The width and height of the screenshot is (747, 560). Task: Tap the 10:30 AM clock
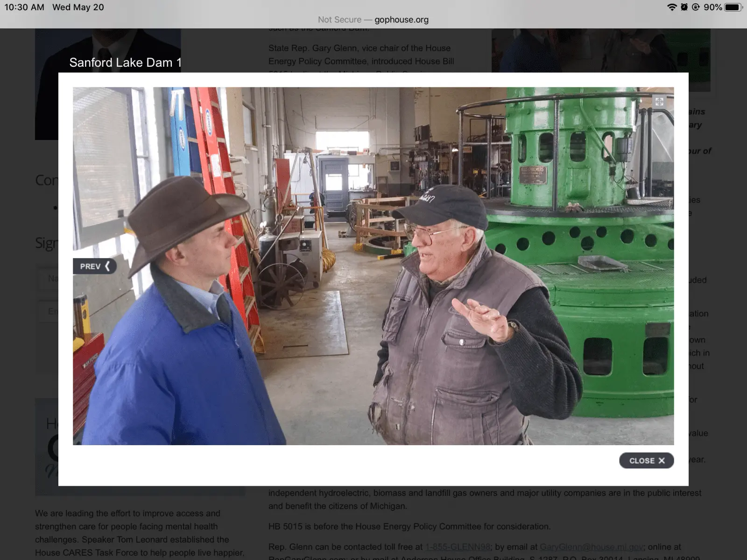tap(24, 7)
